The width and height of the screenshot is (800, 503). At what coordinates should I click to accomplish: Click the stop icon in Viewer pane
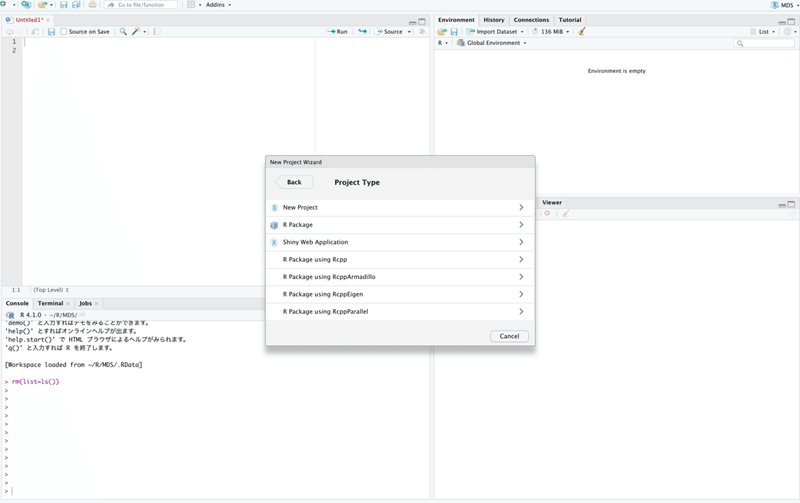[x=547, y=213]
